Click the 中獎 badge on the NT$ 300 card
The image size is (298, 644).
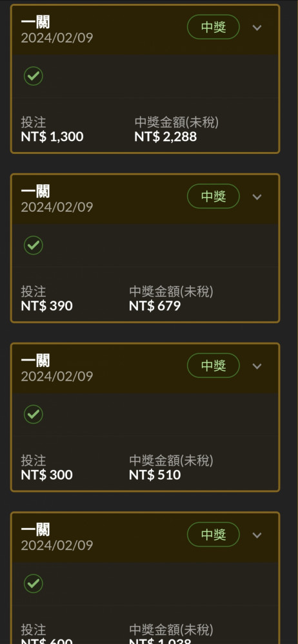(x=214, y=366)
